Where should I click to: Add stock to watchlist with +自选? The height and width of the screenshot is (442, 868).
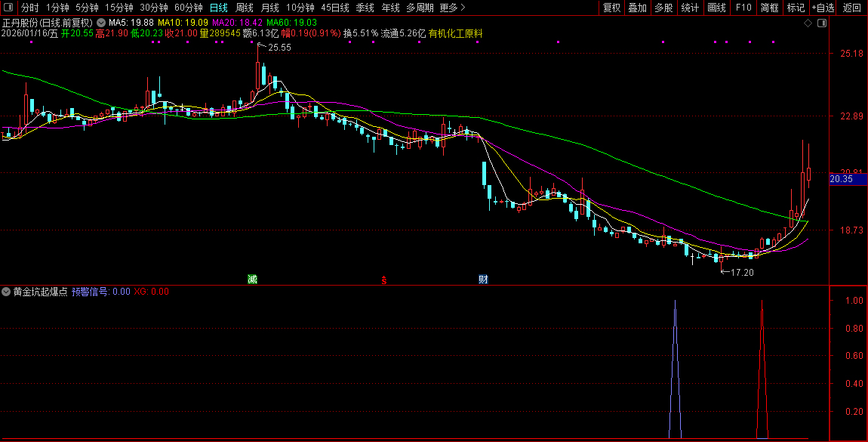(823, 8)
